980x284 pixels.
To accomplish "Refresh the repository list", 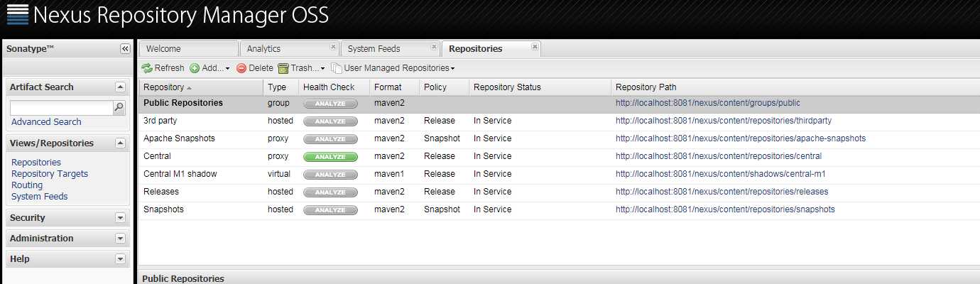I will tap(163, 68).
